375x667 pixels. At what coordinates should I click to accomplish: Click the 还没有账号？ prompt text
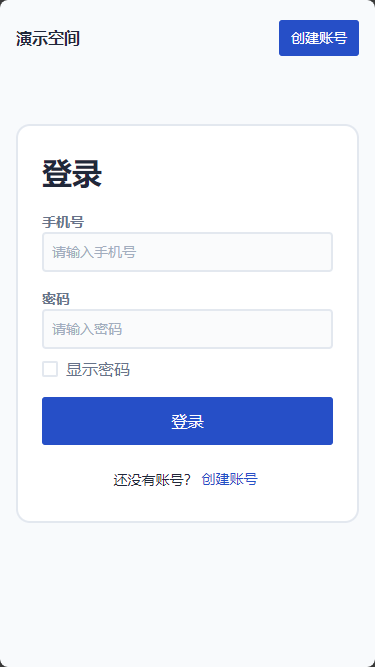tap(152, 480)
